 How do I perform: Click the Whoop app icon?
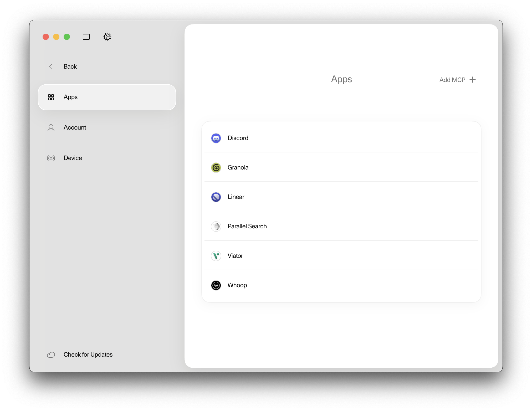[216, 285]
